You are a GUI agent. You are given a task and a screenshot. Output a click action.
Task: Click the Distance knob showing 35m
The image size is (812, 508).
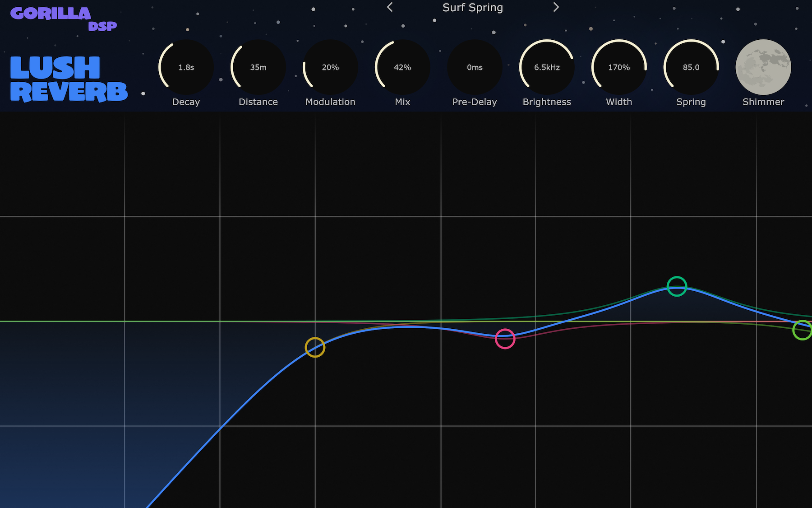pyautogui.click(x=258, y=67)
